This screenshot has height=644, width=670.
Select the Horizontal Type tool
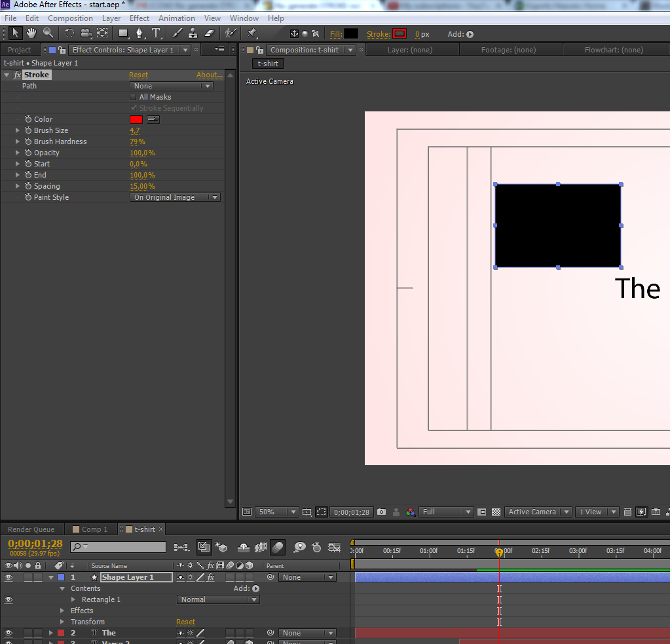coord(156,33)
